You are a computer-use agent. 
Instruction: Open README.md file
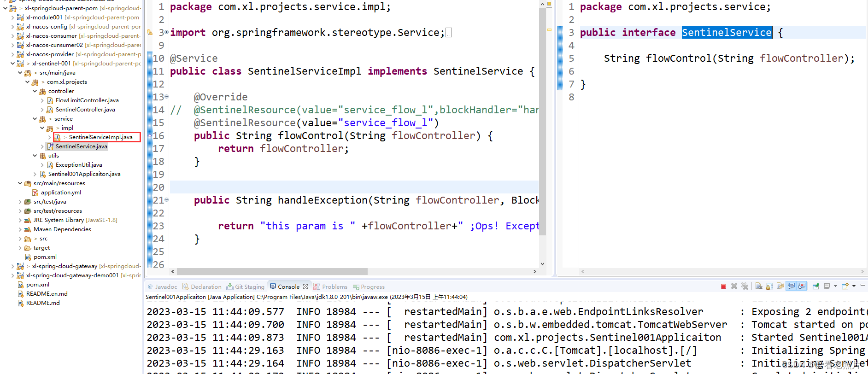(43, 303)
